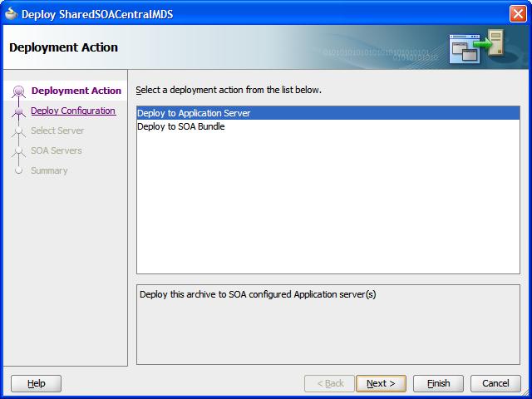532x399 pixels.
Task: Click the Select Server step label
Action: pyautogui.click(x=57, y=131)
